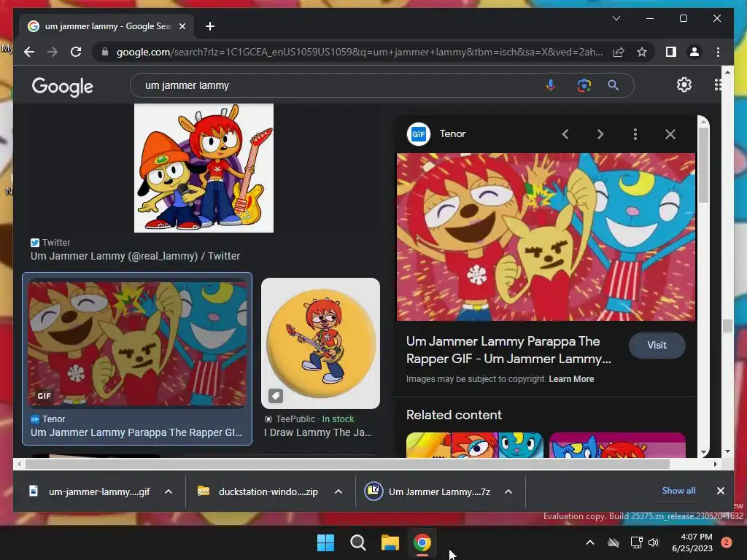Expand options for um-jammer-lammy gif download
747x560 pixels.
point(169,491)
